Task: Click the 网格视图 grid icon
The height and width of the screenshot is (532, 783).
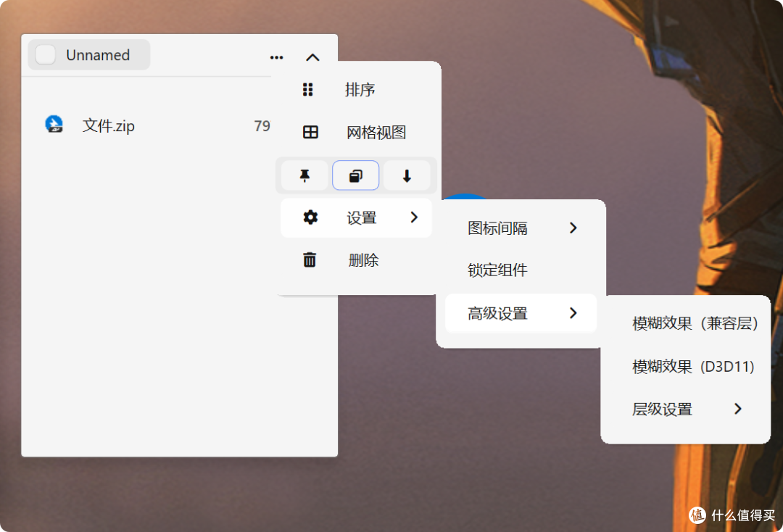Action: click(x=310, y=132)
